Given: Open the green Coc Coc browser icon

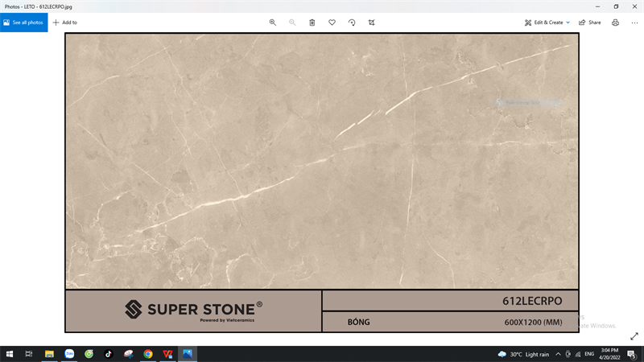Looking at the screenshot, I should point(89,354).
